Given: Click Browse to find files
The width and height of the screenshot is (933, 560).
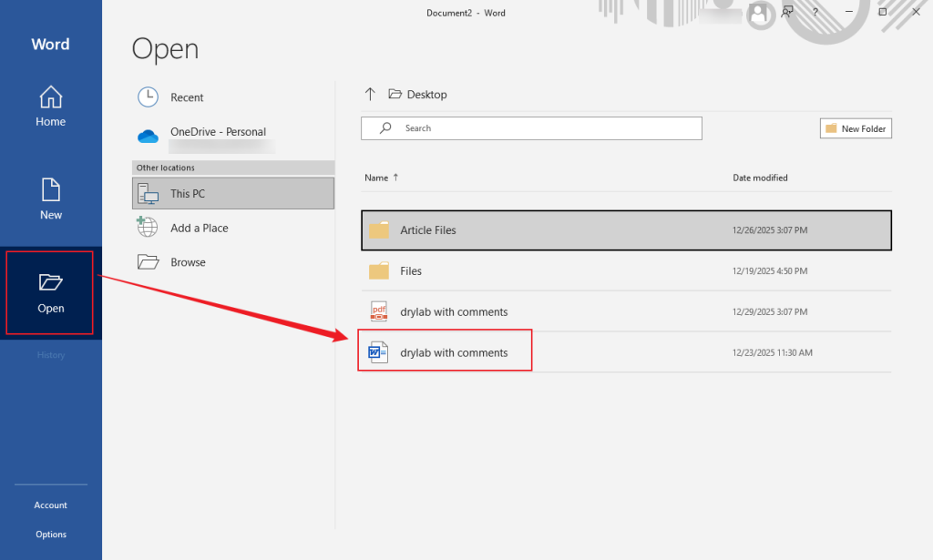Looking at the screenshot, I should tap(188, 262).
